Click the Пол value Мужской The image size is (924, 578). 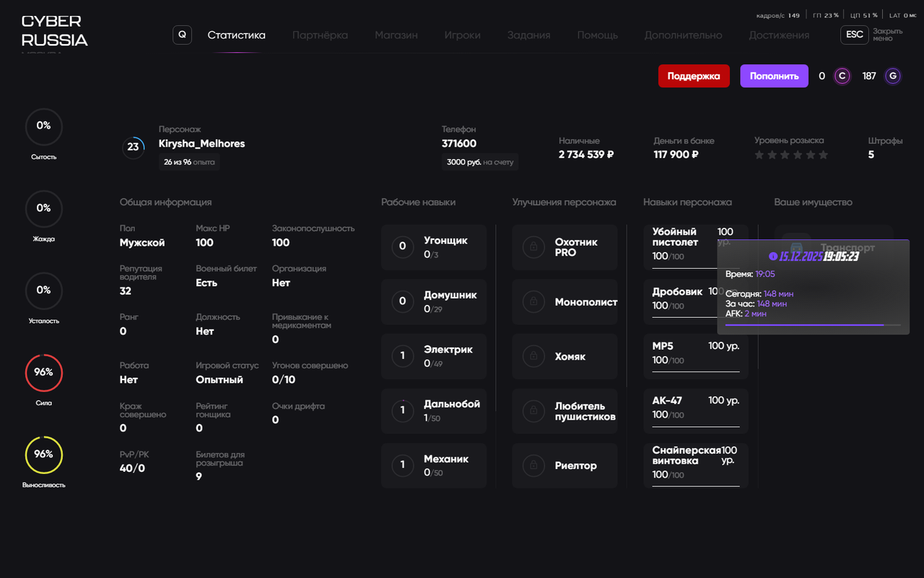[142, 243]
